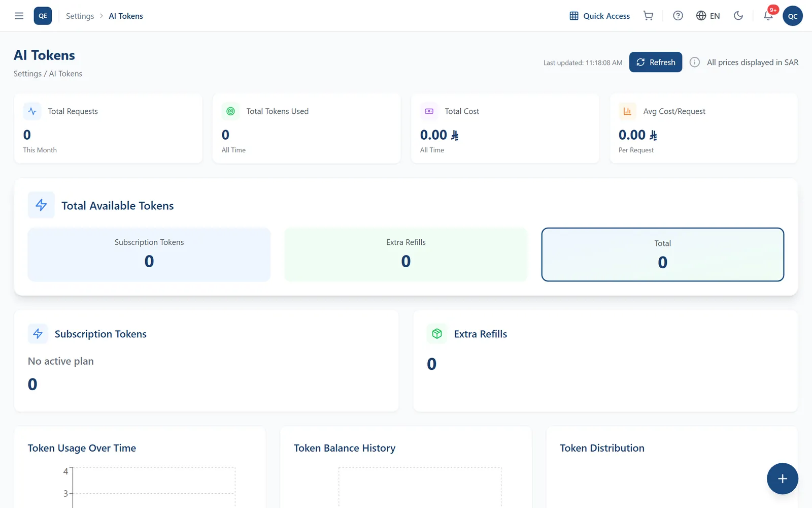
Task: Click the Avg Cost/Request 0.00 value
Action: [x=638, y=135]
